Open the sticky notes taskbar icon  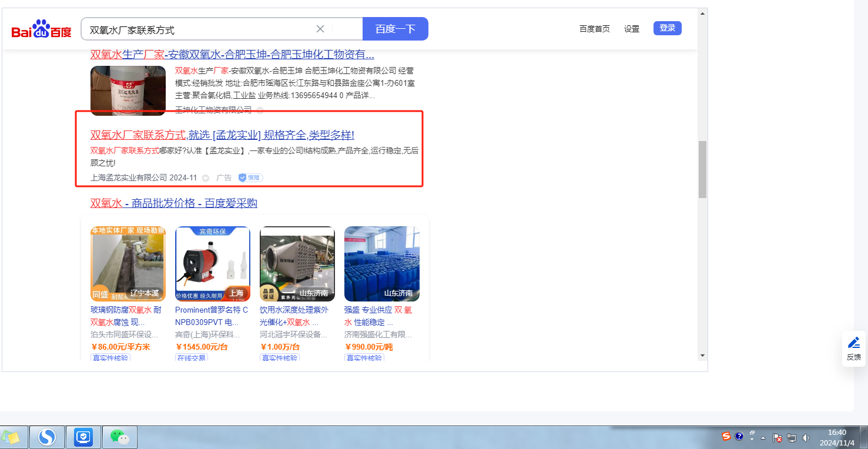point(11,437)
